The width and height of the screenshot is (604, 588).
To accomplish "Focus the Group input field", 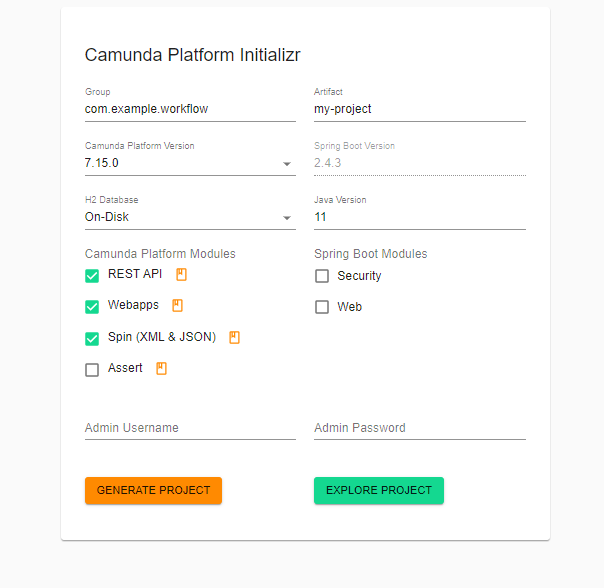I will [x=190, y=109].
